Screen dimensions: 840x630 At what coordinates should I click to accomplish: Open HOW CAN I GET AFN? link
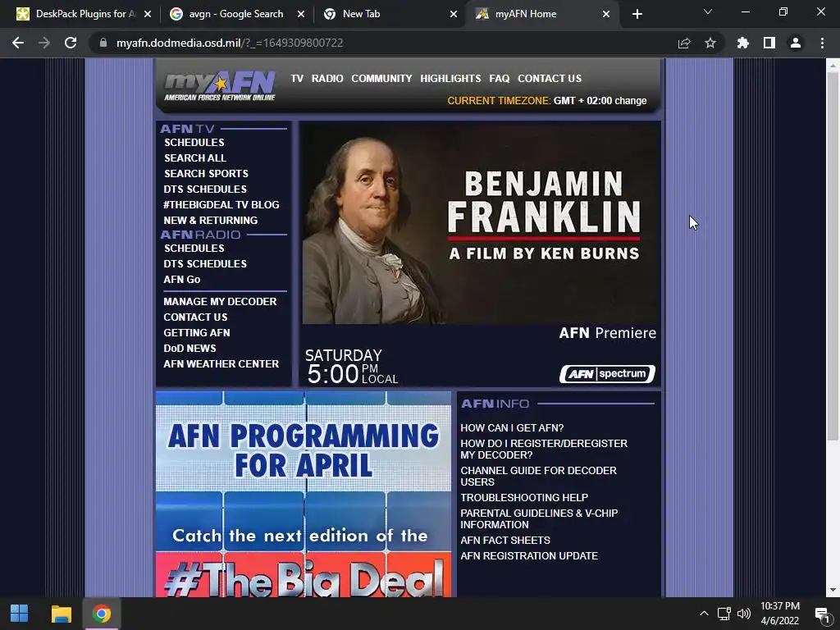512,428
